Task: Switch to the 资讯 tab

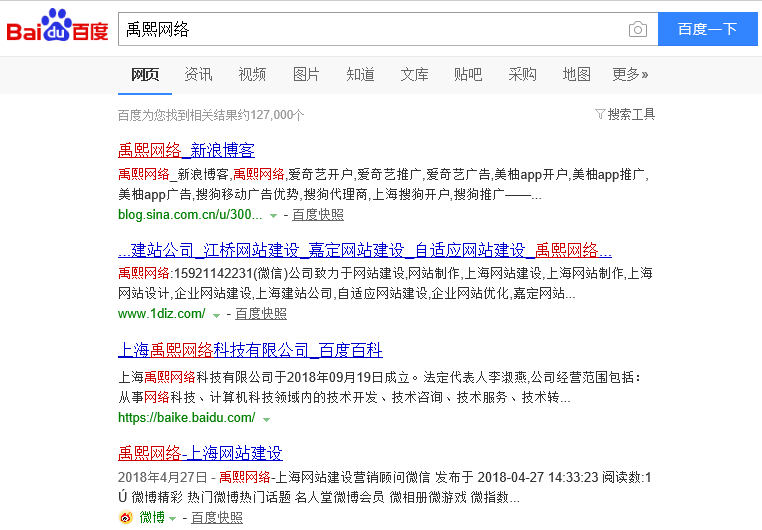Action: [x=198, y=74]
